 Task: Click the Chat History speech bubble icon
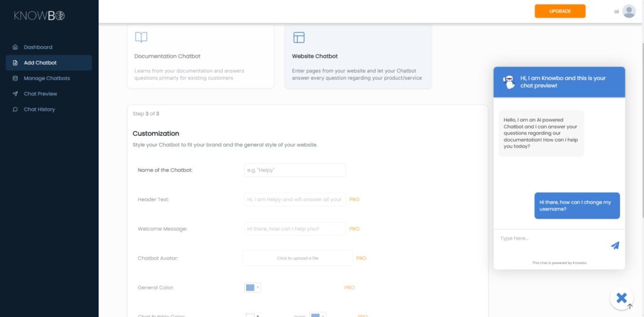tap(15, 109)
